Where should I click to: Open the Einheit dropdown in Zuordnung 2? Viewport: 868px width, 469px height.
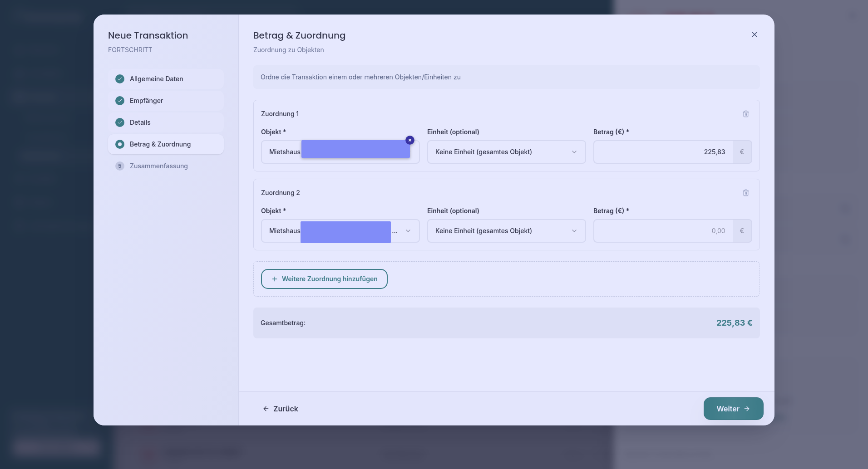[x=507, y=231]
